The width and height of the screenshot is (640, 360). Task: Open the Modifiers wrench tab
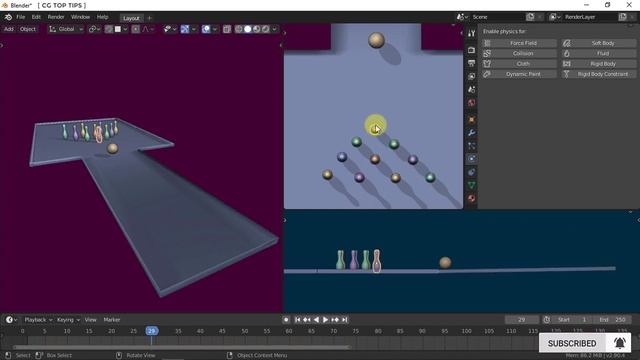471,133
